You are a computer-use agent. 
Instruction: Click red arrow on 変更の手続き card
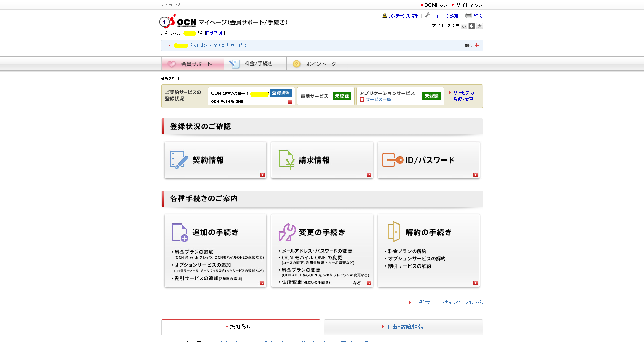(369, 283)
